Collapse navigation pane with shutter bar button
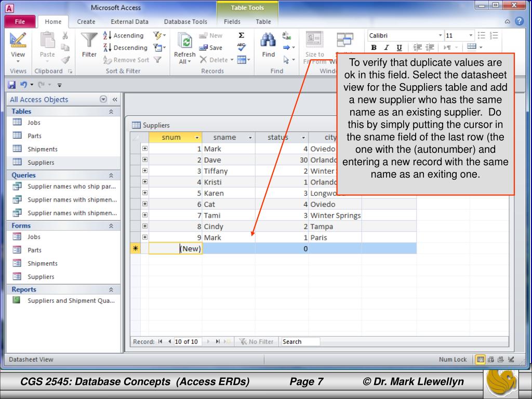The height and width of the screenshot is (399, 532). (x=115, y=99)
